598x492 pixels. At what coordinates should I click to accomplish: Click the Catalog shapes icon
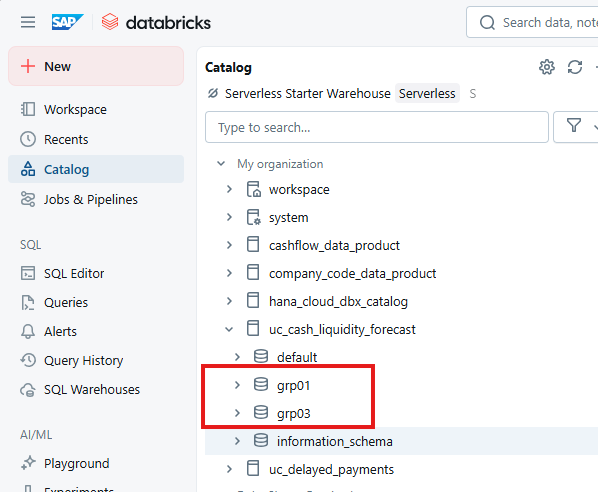point(28,169)
